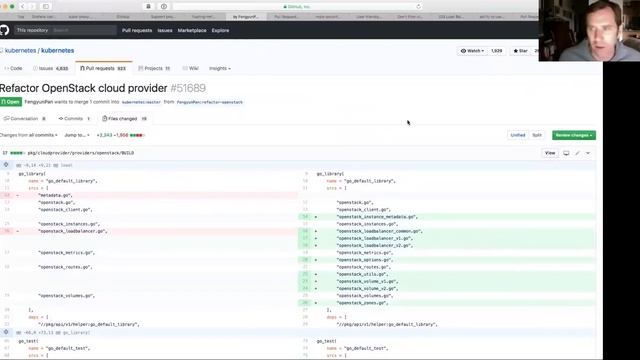640x360 pixels.
Task: Click added "openstack_zones.go" line
Action: tap(447, 303)
